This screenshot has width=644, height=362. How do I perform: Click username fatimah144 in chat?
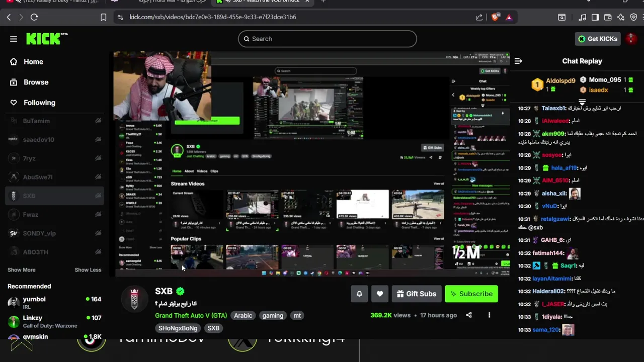click(548, 253)
